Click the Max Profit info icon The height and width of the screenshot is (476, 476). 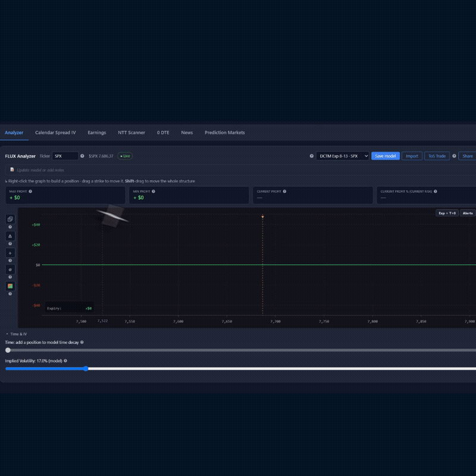[x=30, y=192]
